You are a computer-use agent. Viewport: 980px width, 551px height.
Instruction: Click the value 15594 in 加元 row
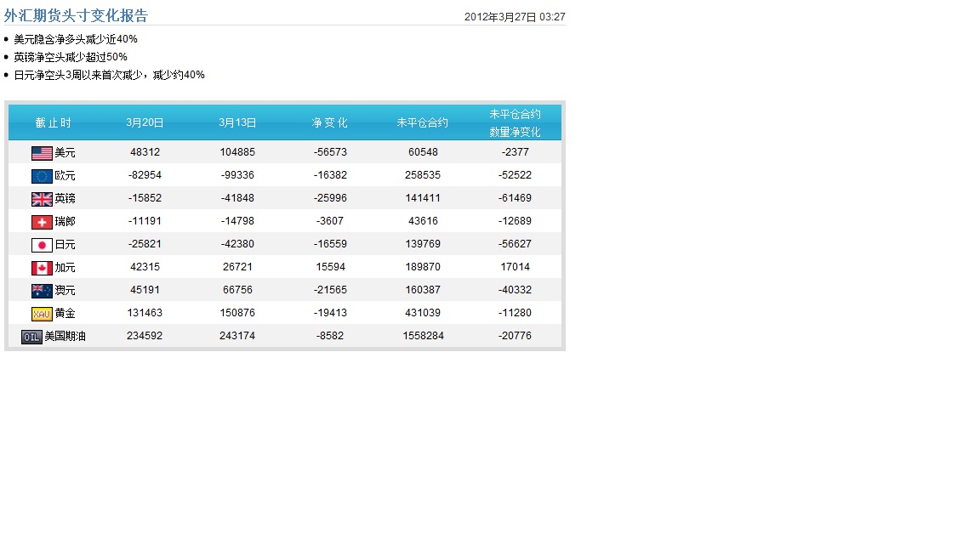click(331, 267)
